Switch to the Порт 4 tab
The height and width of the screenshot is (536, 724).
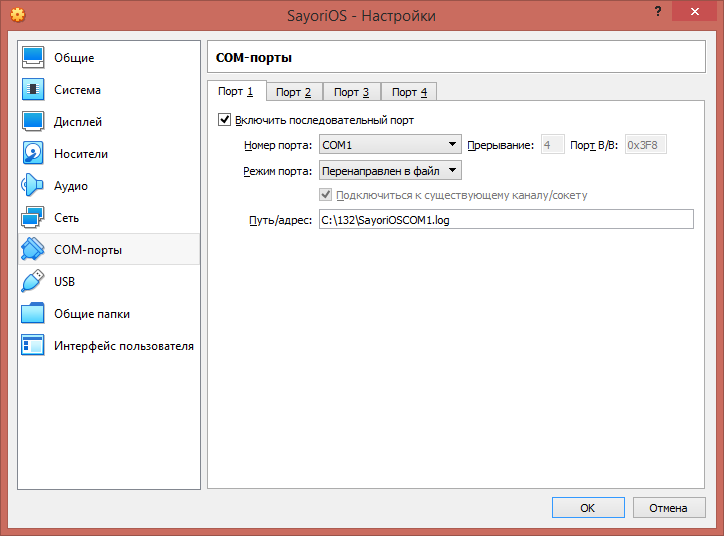pyautogui.click(x=410, y=92)
